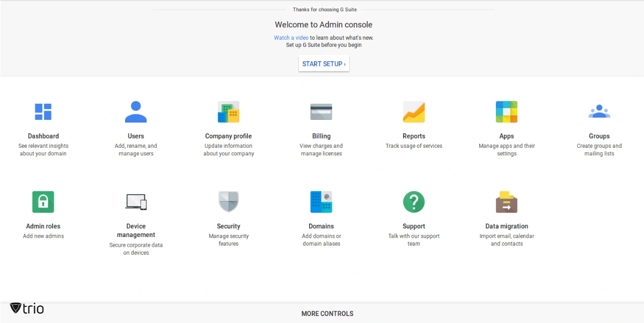Click the 'Welcome to Admin console' heading
Viewport: 644px width, 323px height.
[x=324, y=25]
